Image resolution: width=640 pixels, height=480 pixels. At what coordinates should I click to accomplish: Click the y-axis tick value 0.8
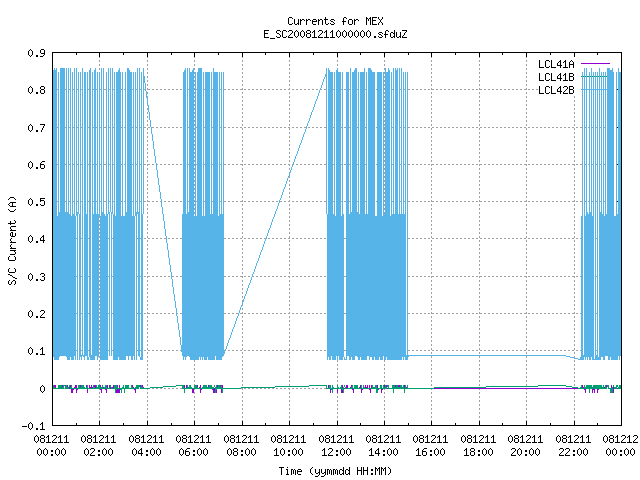pyautogui.click(x=36, y=90)
